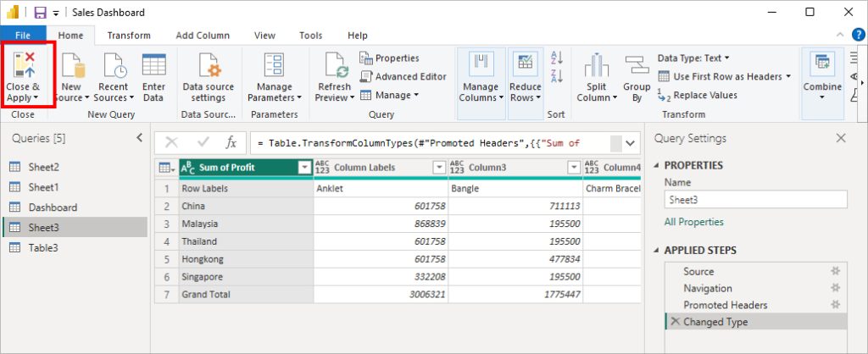Open Column Labels filter dropdown
The height and width of the screenshot is (354, 868).
pyautogui.click(x=439, y=168)
